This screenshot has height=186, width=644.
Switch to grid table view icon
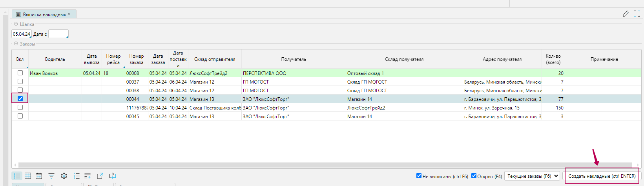pyautogui.click(x=28, y=176)
